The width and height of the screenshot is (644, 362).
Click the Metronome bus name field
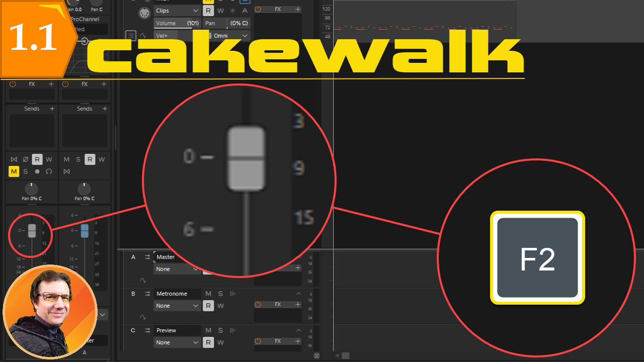pos(177,294)
